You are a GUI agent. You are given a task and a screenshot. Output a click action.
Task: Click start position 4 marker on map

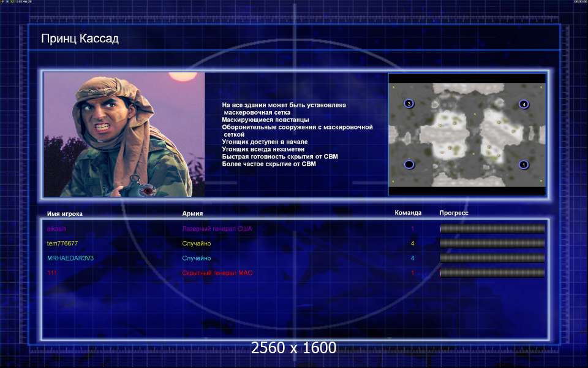click(x=524, y=104)
